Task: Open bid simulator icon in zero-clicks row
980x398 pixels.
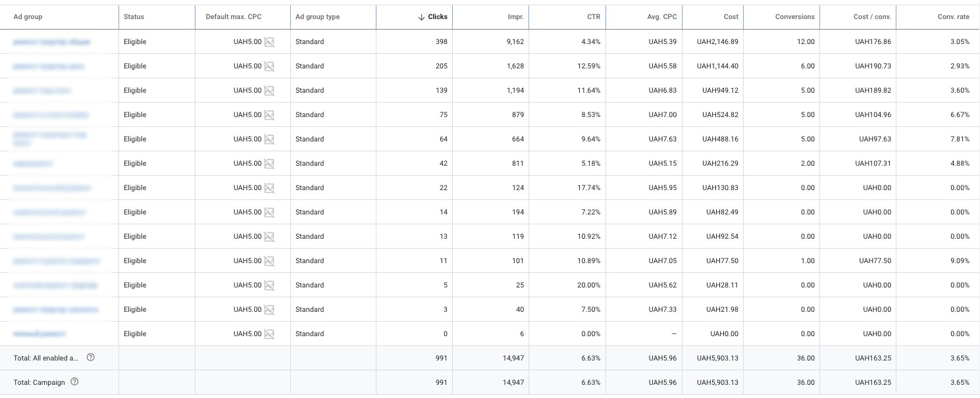Action: [269, 334]
